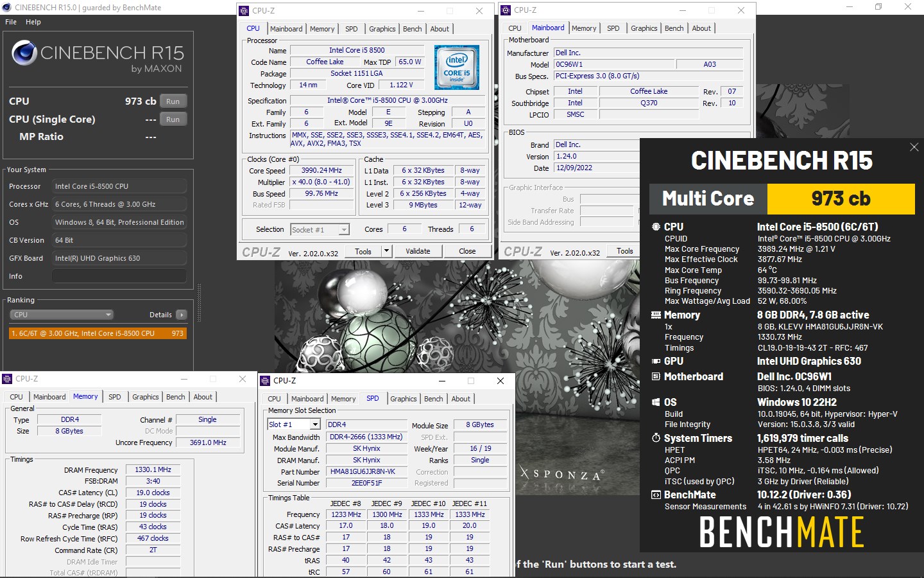This screenshot has width=924, height=578.
Task: Switch to Memory tab in CPU-Z CPU window
Action: [322, 29]
